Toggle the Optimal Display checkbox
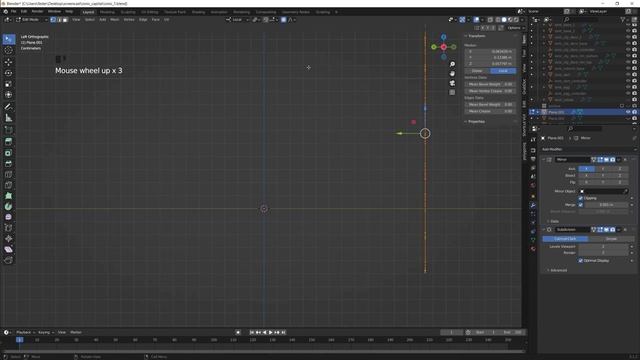Viewport: 640px width, 360px height. coord(581,260)
